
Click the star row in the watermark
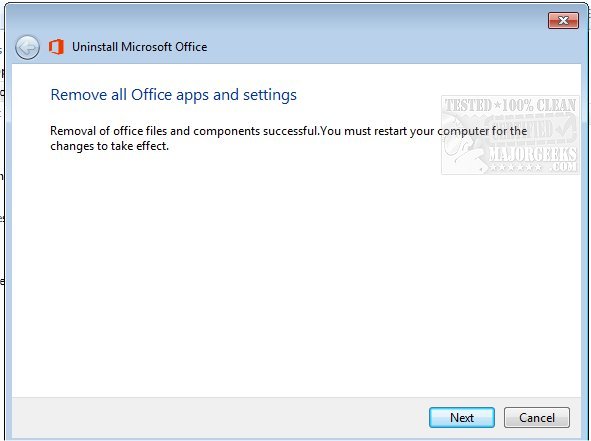[x=515, y=168]
